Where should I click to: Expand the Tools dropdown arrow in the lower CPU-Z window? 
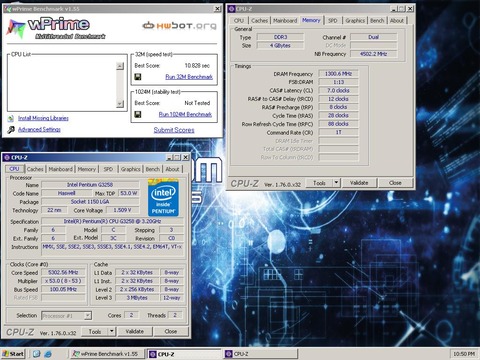112,332
